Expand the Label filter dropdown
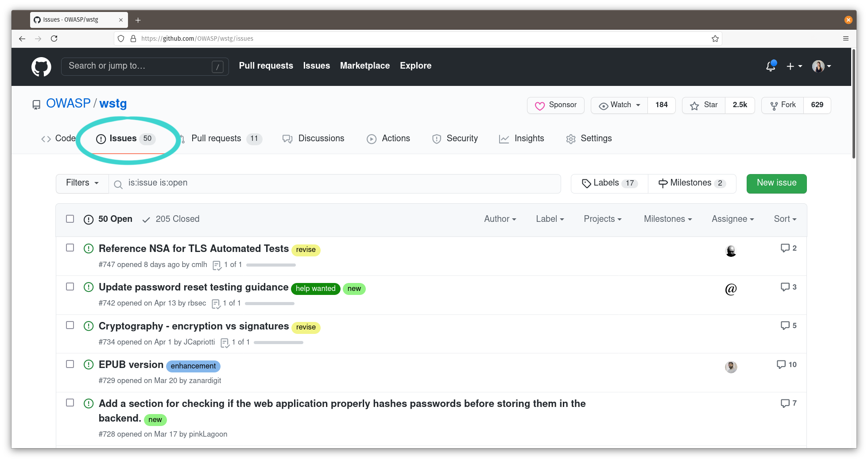 tap(550, 219)
